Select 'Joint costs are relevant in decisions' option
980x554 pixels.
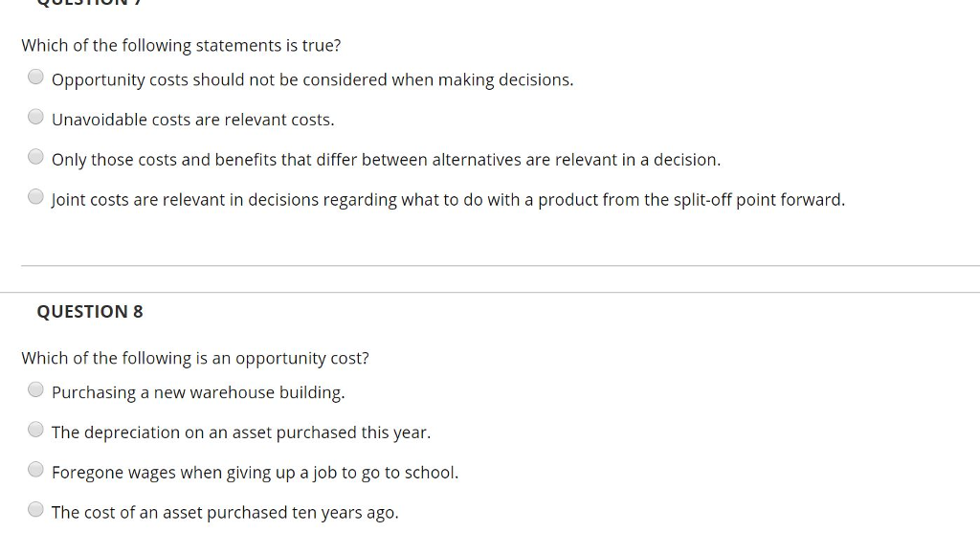[35, 196]
